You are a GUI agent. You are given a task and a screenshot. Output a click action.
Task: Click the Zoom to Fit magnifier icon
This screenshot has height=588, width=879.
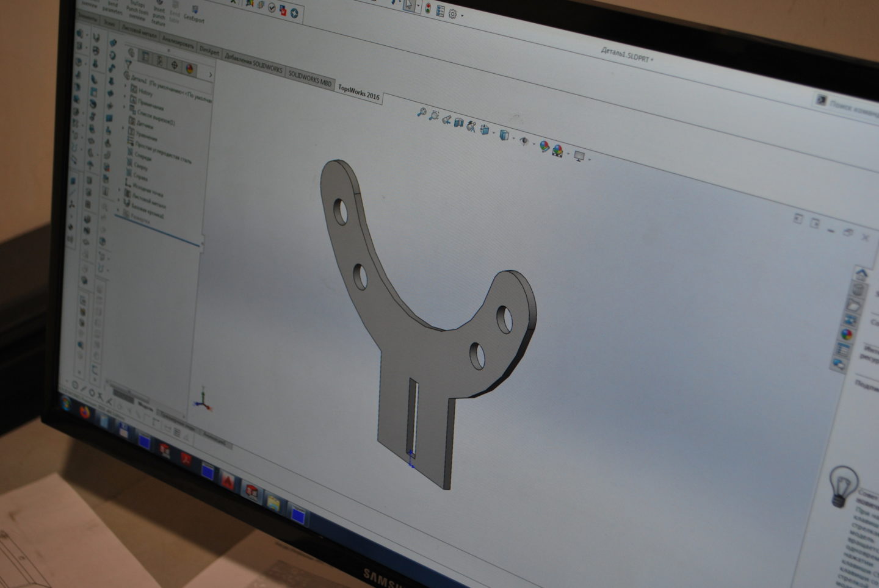pyautogui.click(x=421, y=112)
